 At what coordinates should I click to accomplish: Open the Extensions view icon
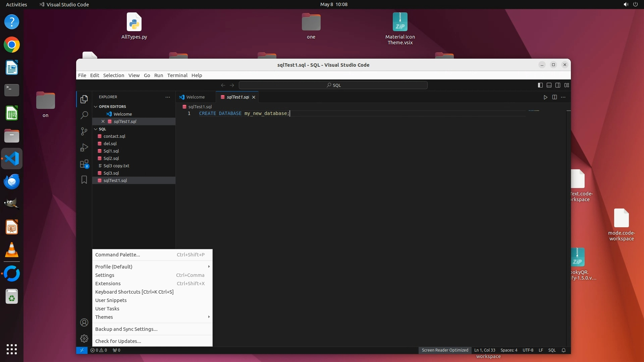click(x=84, y=164)
